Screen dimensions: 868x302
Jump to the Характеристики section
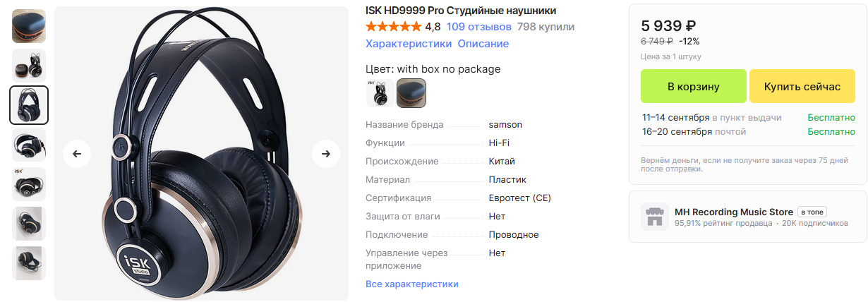[409, 44]
